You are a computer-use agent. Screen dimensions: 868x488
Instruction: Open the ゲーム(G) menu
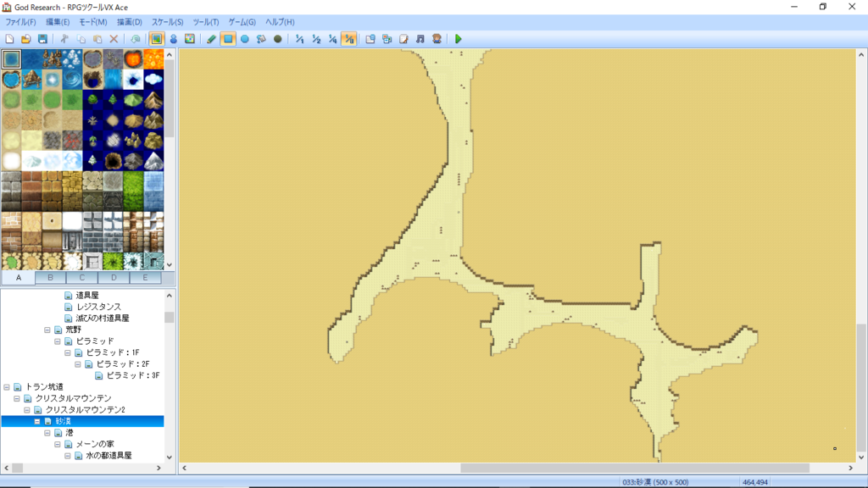(x=242, y=22)
